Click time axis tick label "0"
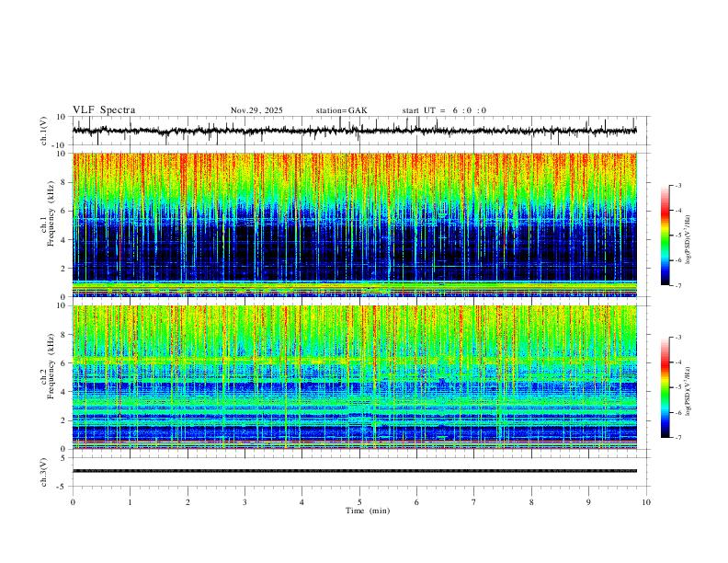This screenshot has height=563, width=728. (73, 502)
